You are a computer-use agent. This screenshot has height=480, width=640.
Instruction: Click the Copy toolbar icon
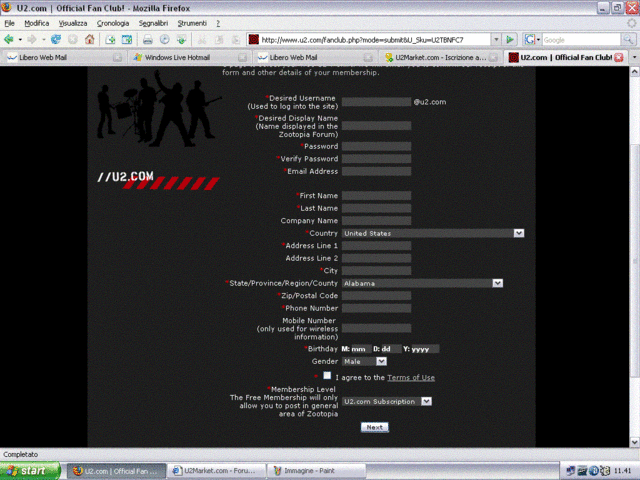219,40
